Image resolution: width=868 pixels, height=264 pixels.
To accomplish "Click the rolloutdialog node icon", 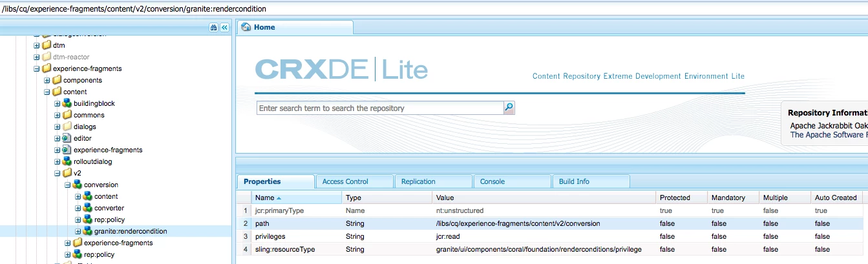I will (x=67, y=161).
